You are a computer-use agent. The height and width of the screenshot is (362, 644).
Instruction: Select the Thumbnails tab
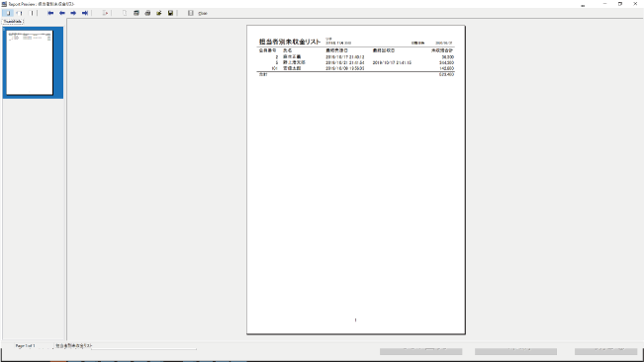tap(13, 22)
